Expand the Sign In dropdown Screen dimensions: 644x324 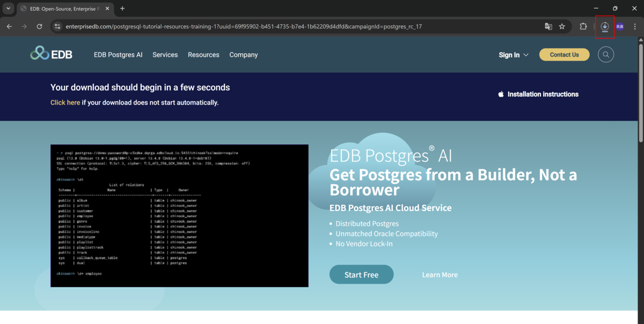(x=514, y=55)
